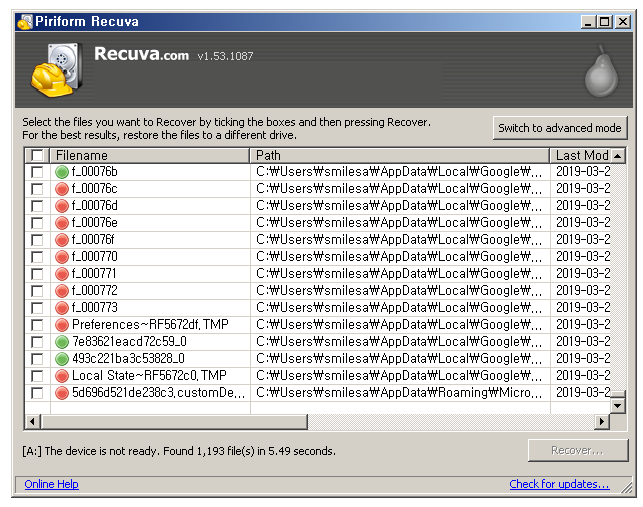
Task: Tick the checkbox for f_000771
Action: click(x=37, y=274)
